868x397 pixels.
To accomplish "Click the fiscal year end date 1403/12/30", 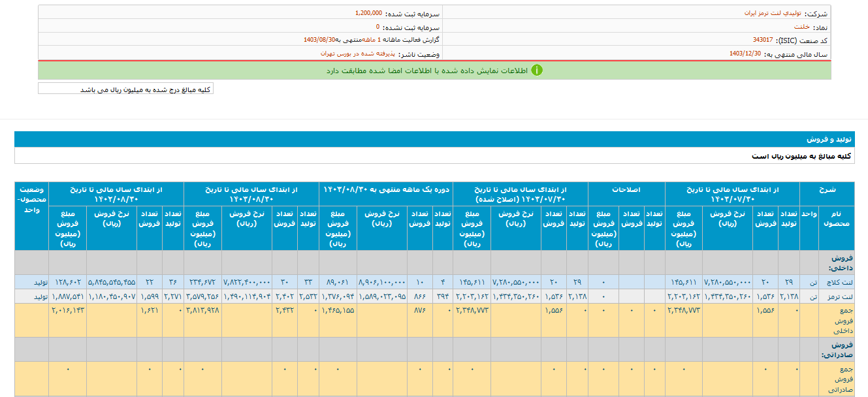I will pos(745,54).
